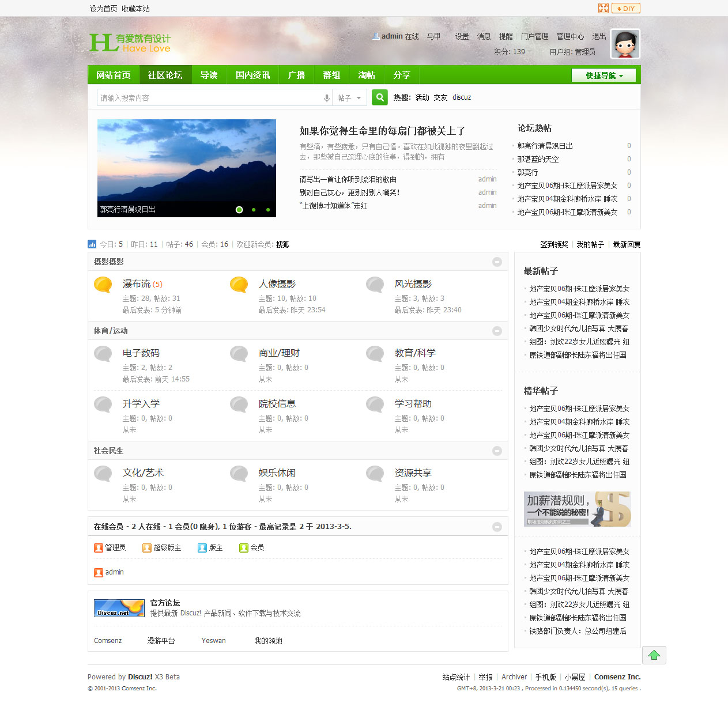Open the 导读 nav tab
The height and width of the screenshot is (722, 728).
coord(209,75)
